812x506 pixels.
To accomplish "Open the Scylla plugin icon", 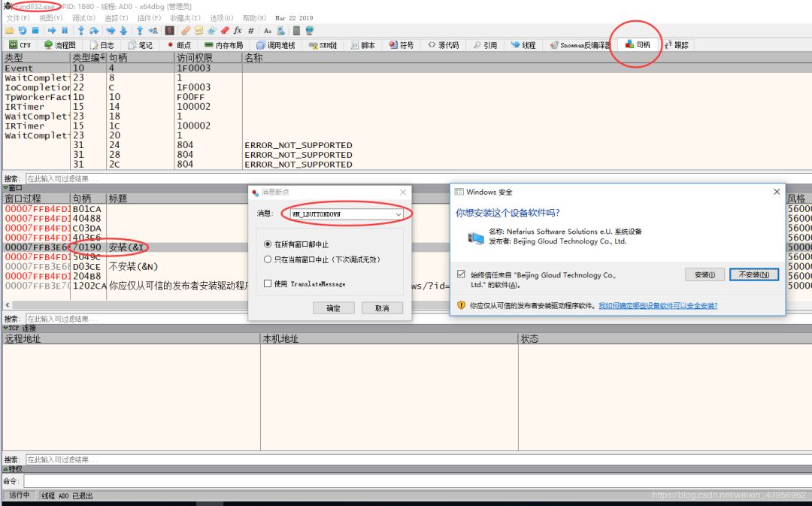I will click(169, 31).
